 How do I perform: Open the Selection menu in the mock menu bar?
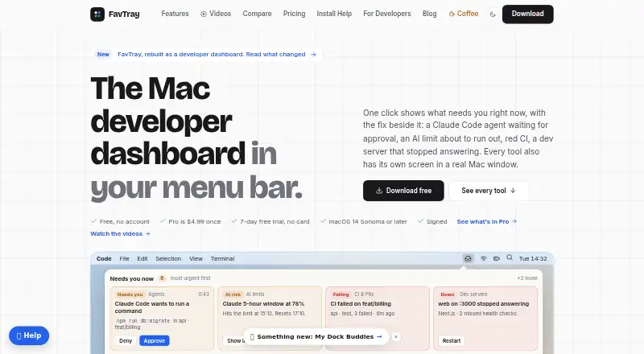click(168, 259)
